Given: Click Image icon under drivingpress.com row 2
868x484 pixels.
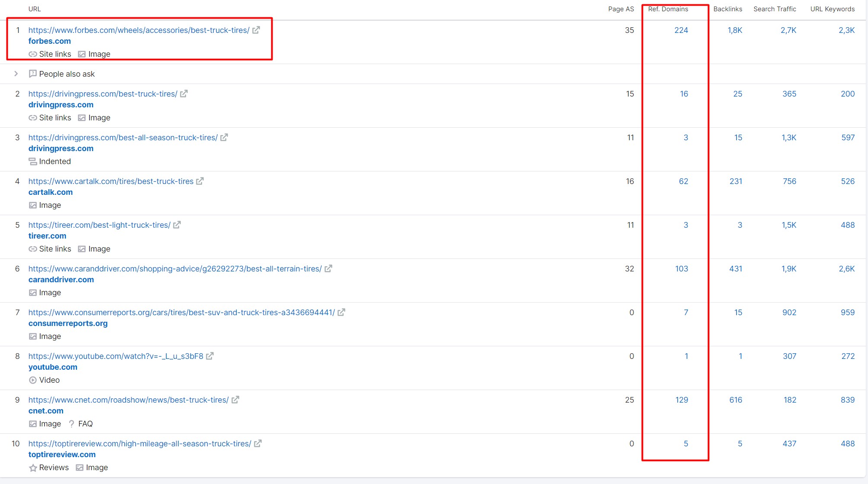Looking at the screenshot, I should click(82, 118).
